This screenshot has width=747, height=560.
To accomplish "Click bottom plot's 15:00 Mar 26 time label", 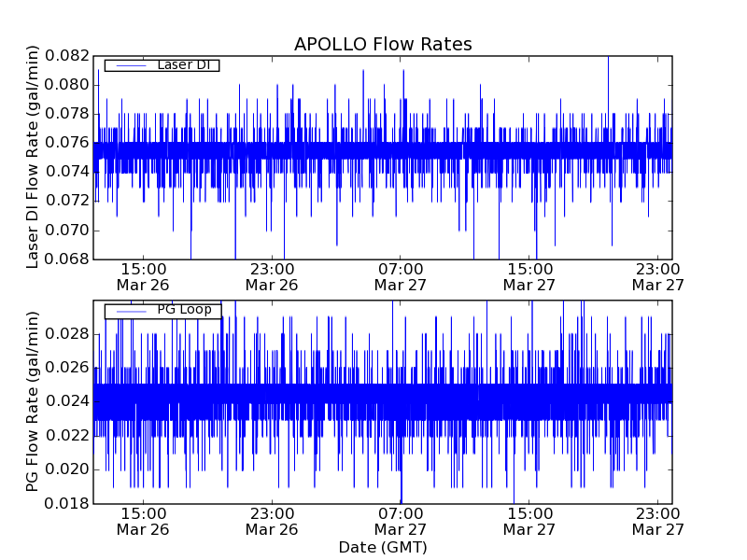I will tap(143, 521).
